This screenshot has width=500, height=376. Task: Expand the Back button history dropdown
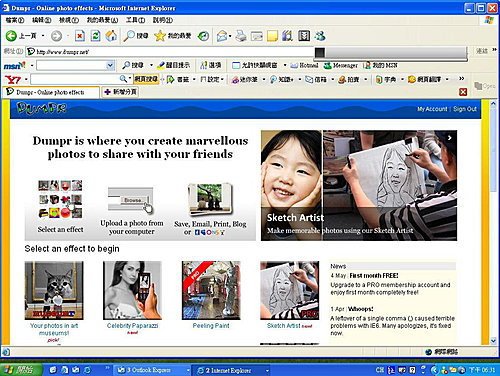click(43, 35)
